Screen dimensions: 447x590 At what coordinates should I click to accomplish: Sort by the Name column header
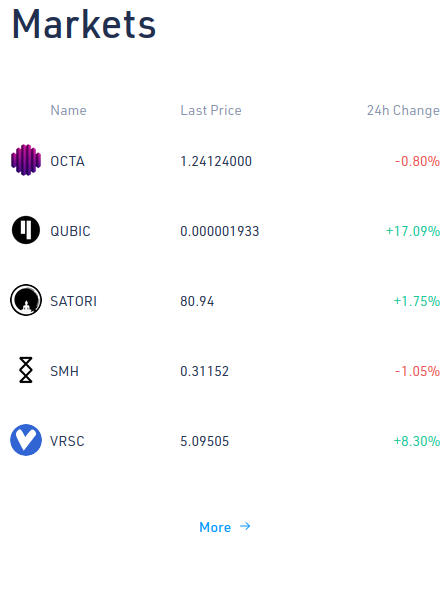(x=68, y=110)
